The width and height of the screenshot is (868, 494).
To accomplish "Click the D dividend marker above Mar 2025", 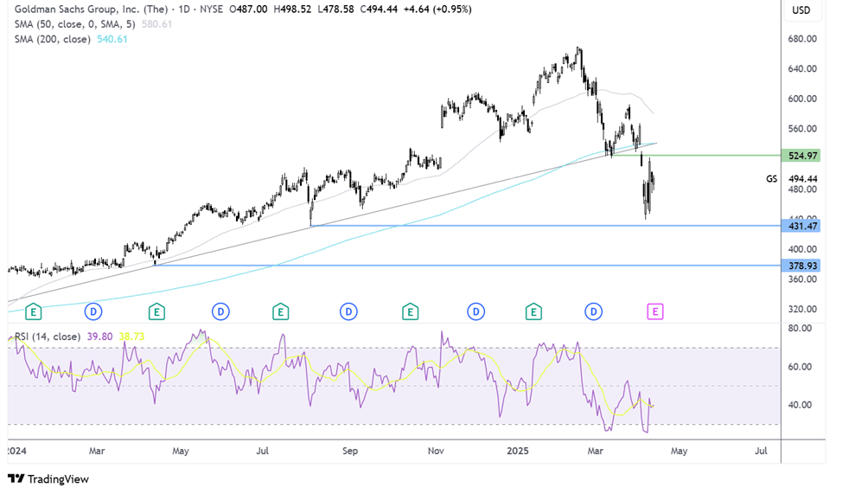I will (593, 311).
